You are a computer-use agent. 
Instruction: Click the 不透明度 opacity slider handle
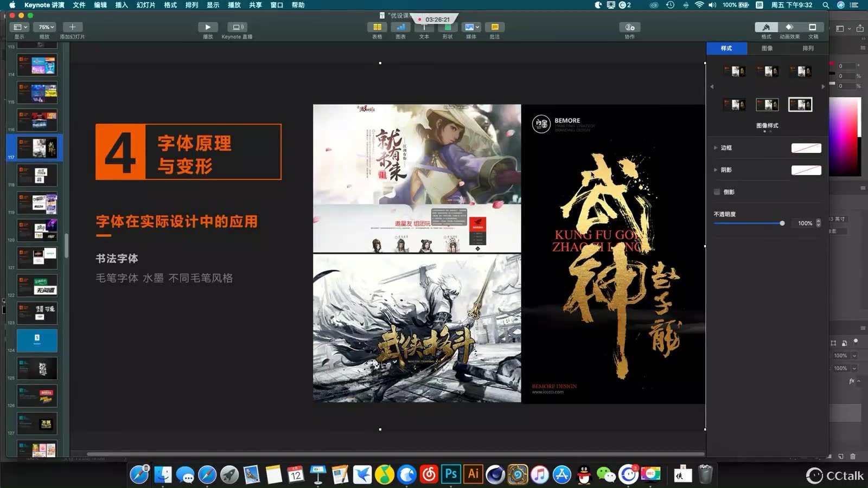pyautogui.click(x=782, y=223)
